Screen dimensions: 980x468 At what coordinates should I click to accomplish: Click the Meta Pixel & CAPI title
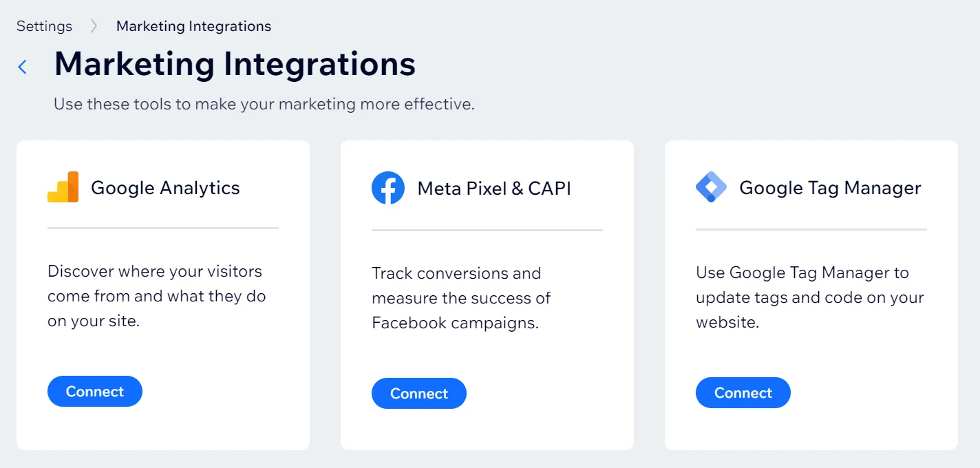point(494,188)
